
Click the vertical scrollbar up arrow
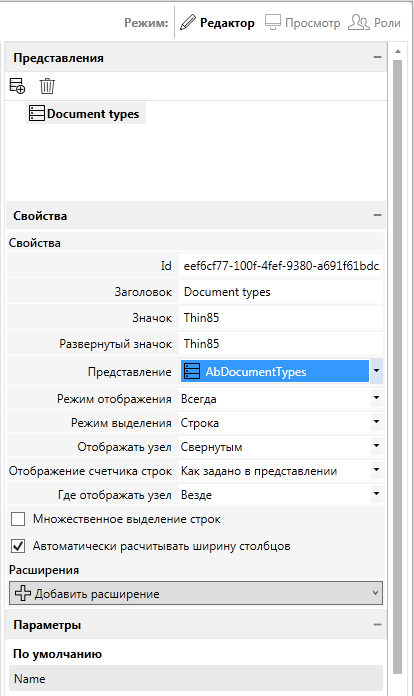pos(398,51)
